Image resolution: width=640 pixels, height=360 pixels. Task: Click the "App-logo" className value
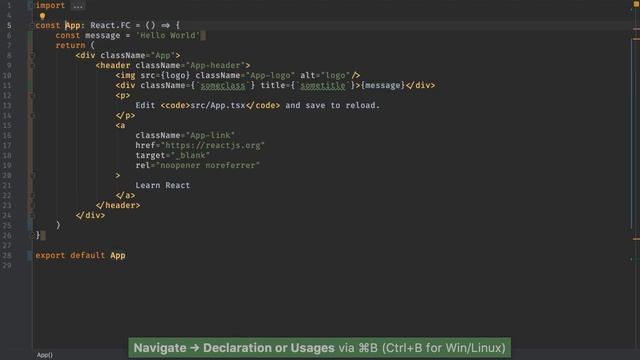pyautogui.click(x=270, y=76)
